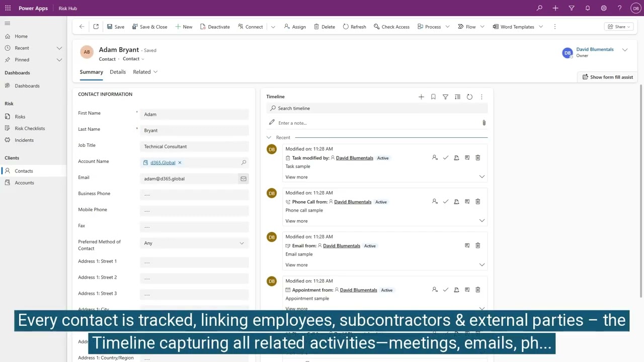Image resolution: width=644 pixels, height=362 pixels.
Task: Open command bar overflow ellipsis
Action: click(x=555, y=27)
